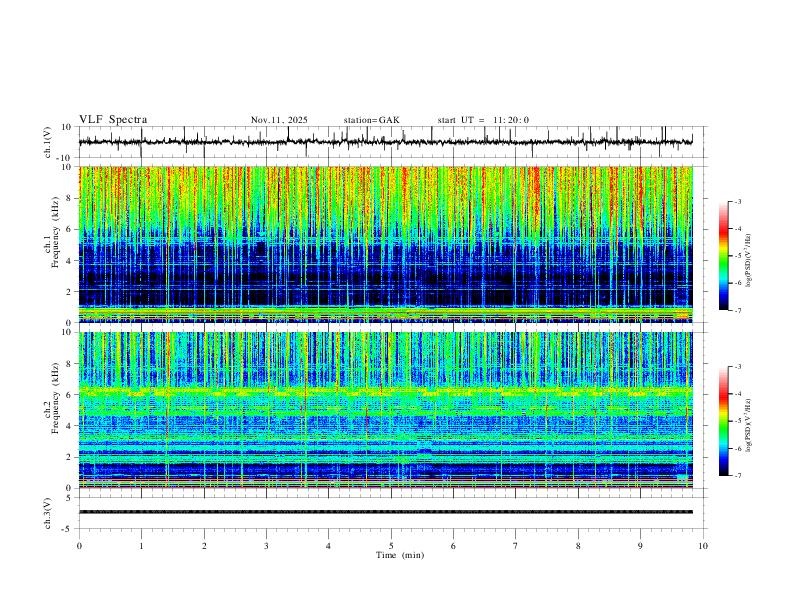The height and width of the screenshot is (612, 792).
Task: Click the "ch.3(V)" axis label
Action: pyautogui.click(x=48, y=513)
